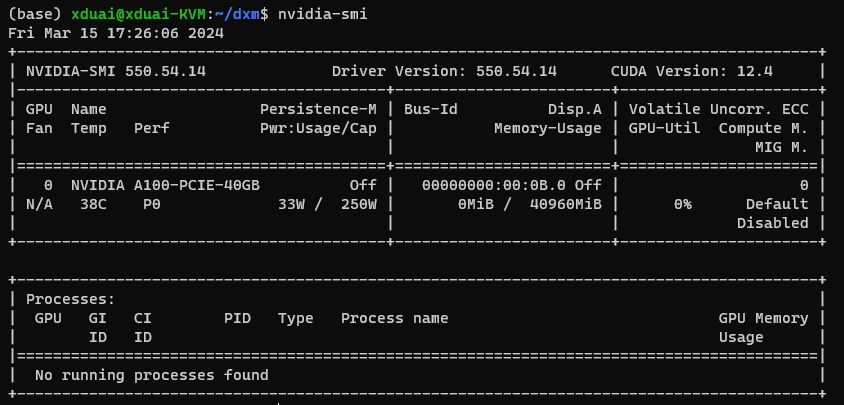
Task: Click the 0MiB / 40960MiB memory usage value
Action: click(530, 204)
